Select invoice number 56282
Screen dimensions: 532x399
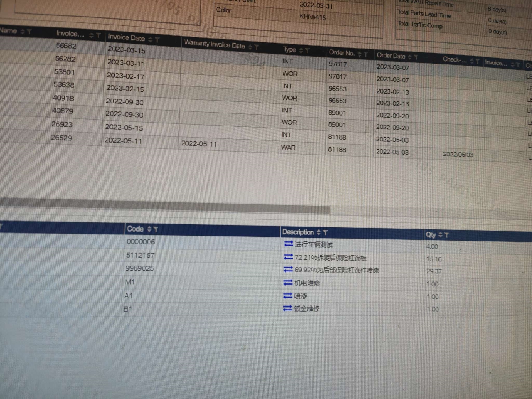(x=65, y=59)
